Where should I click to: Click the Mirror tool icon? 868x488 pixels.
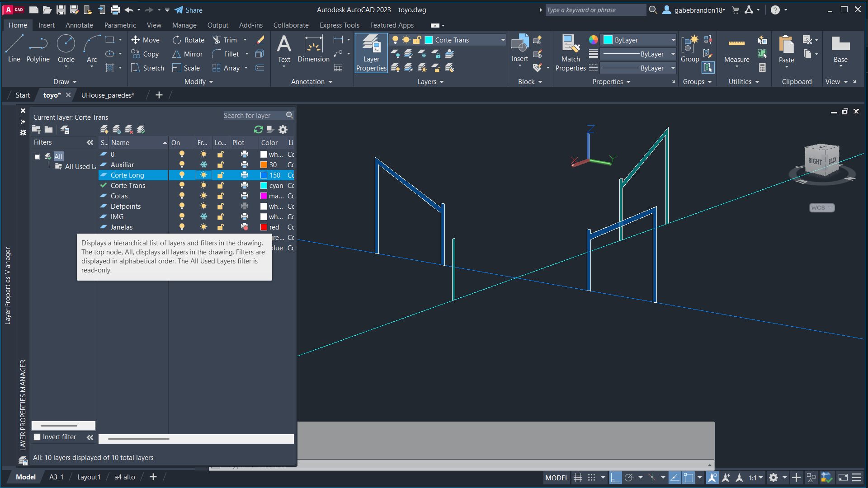(177, 54)
